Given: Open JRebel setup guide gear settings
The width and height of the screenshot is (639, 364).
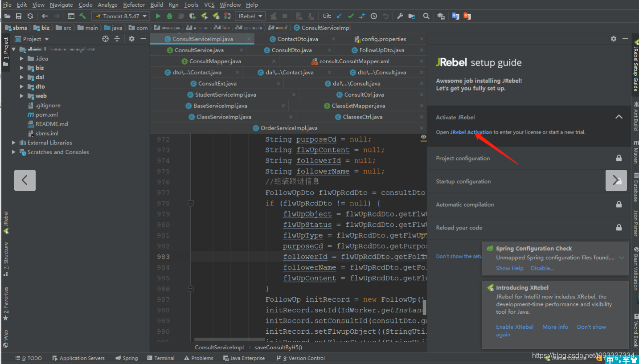Looking at the screenshot, I should (x=614, y=39).
